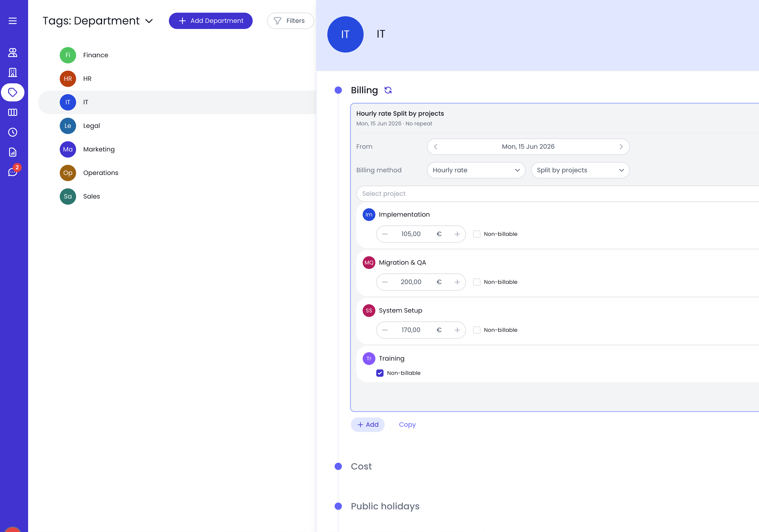Open the Tags section icon
759x532 pixels.
pos(13,92)
